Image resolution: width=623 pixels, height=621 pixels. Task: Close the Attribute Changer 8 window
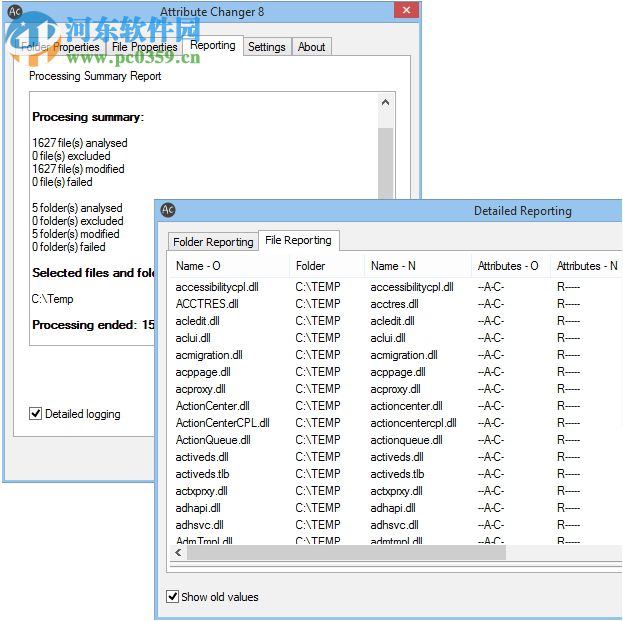tap(406, 10)
